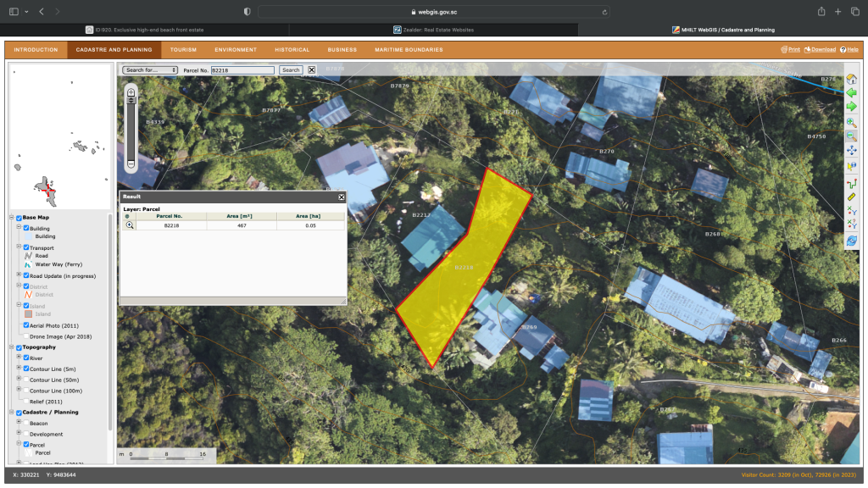The width and height of the screenshot is (868, 488).
Task: Click the Home full-extent map icon
Action: pyautogui.click(x=852, y=77)
